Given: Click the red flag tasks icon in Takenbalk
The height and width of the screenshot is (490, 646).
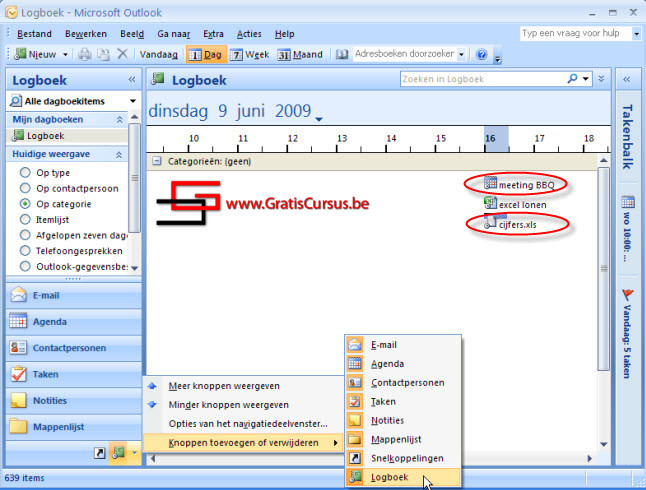Looking at the screenshot, I should [x=627, y=294].
